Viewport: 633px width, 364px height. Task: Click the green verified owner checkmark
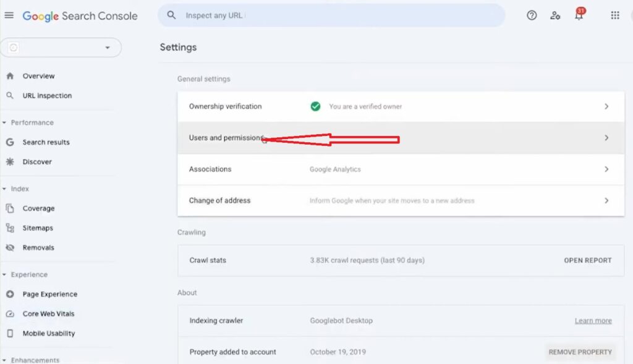pos(315,106)
